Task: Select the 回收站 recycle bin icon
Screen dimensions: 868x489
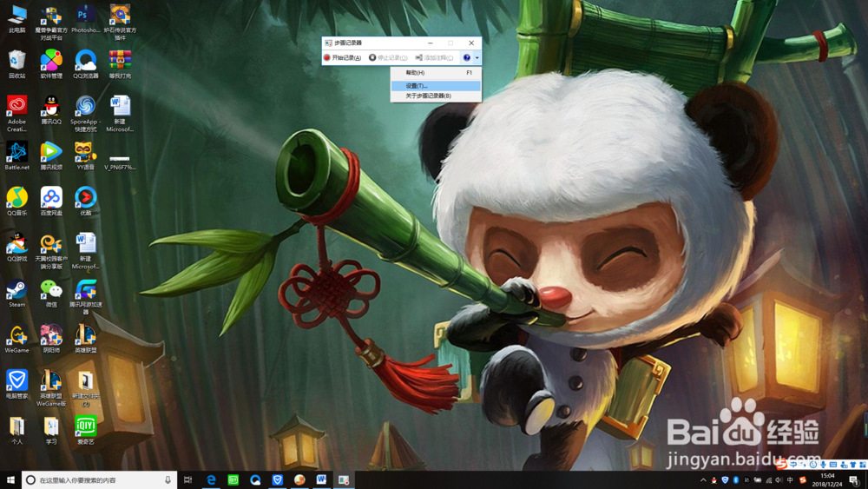Action: pyautogui.click(x=17, y=64)
